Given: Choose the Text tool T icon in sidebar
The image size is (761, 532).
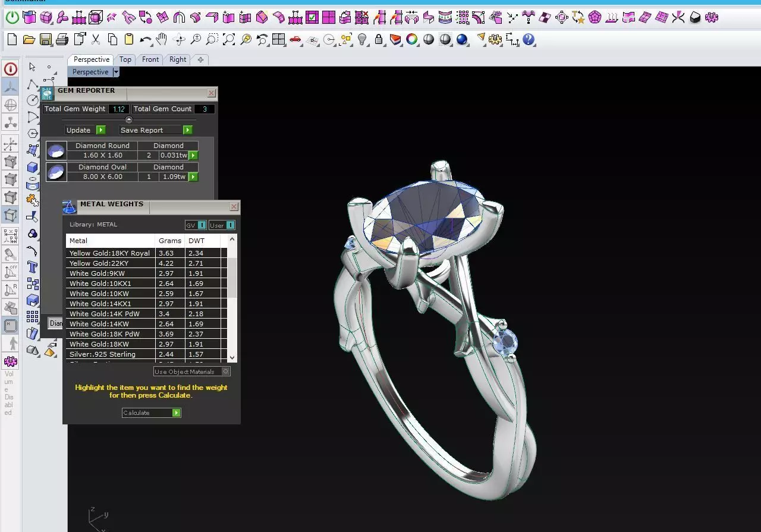Looking at the screenshot, I should [x=32, y=267].
